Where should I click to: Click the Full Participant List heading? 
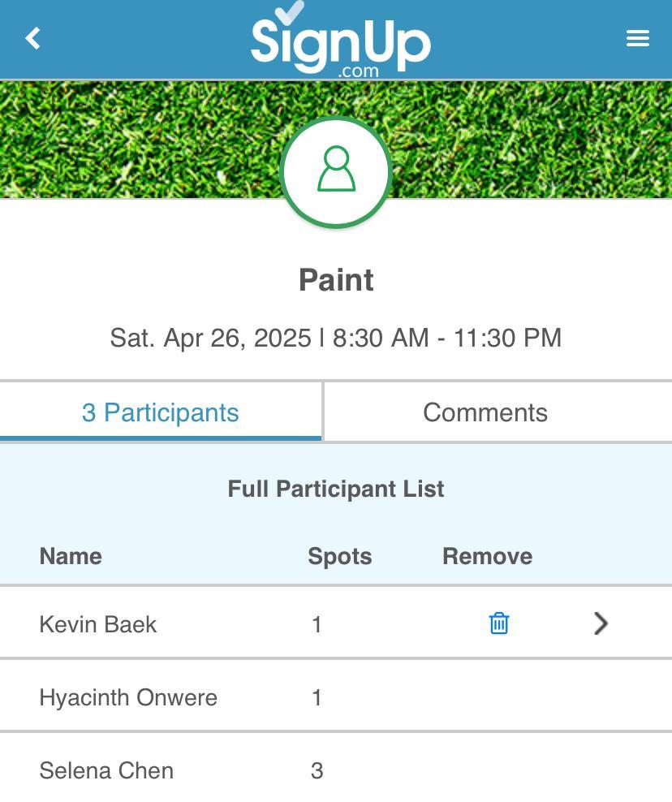click(336, 489)
